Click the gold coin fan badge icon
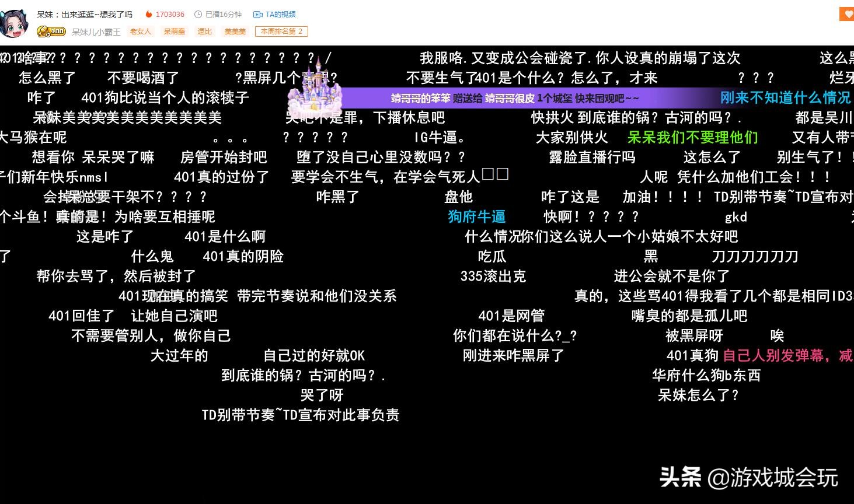The width and height of the screenshot is (854, 504). tap(43, 31)
